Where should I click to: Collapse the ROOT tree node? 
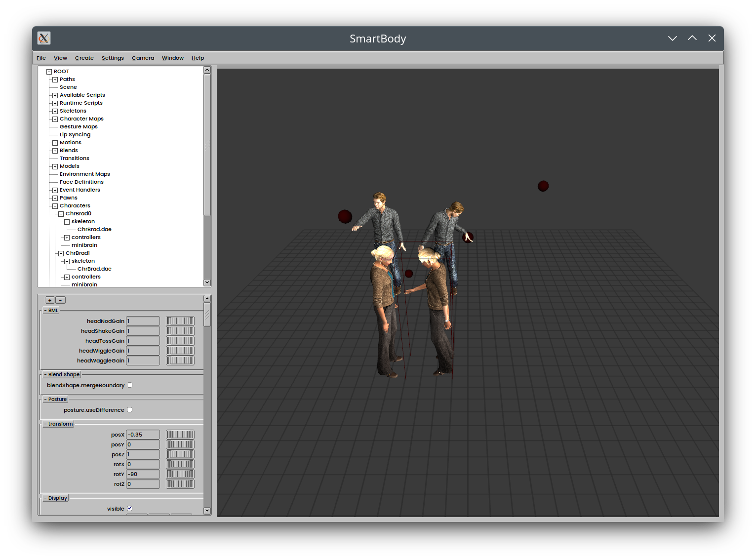click(49, 72)
